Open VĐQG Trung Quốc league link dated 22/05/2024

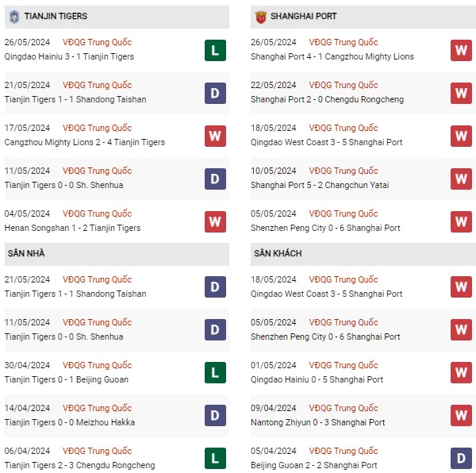pyautogui.click(x=344, y=85)
